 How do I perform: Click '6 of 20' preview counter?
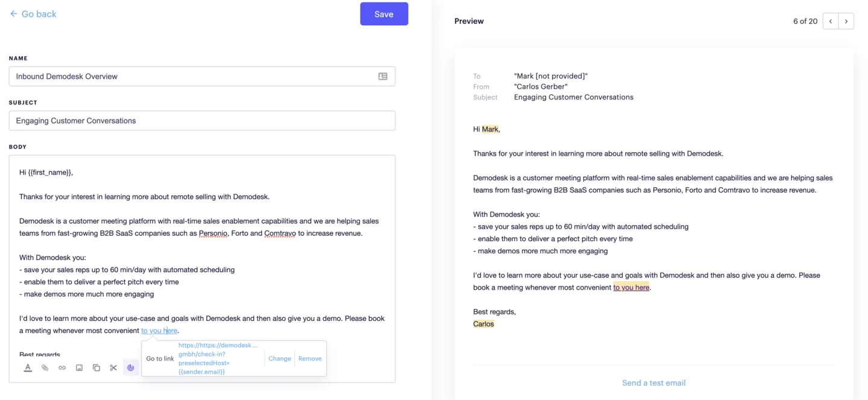[x=805, y=21]
